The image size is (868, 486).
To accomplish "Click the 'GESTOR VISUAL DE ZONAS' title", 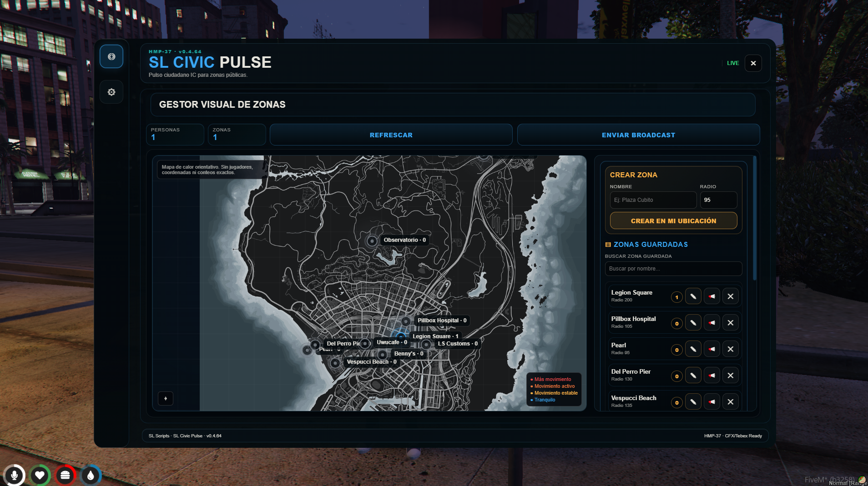I will (x=222, y=105).
